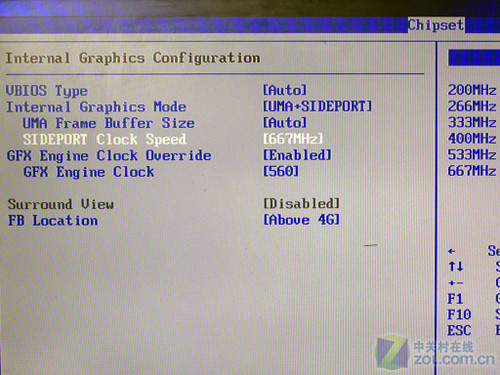Click the ESC key hint
This screenshot has width=500, height=375.
459,331
